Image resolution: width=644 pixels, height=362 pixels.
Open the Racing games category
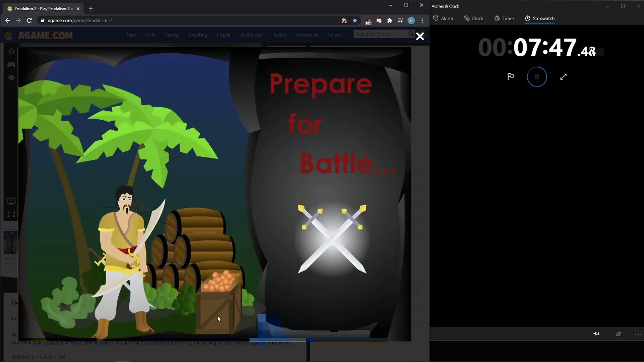(172, 35)
